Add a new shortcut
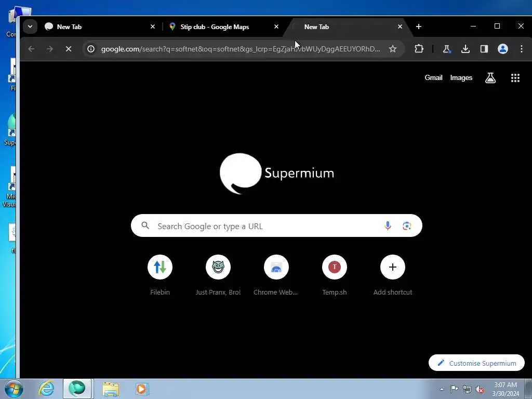The image size is (532, 399). coord(393,275)
